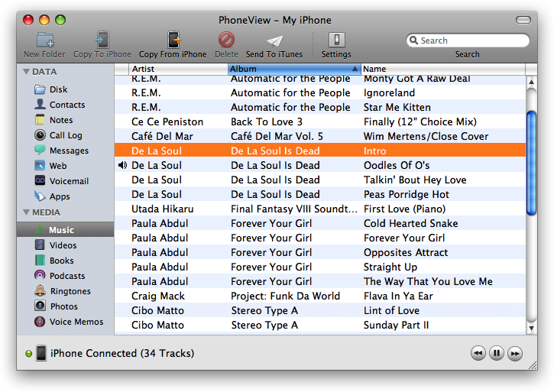Click the scrollbar down arrow

pyautogui.click(x=531, y=328)
